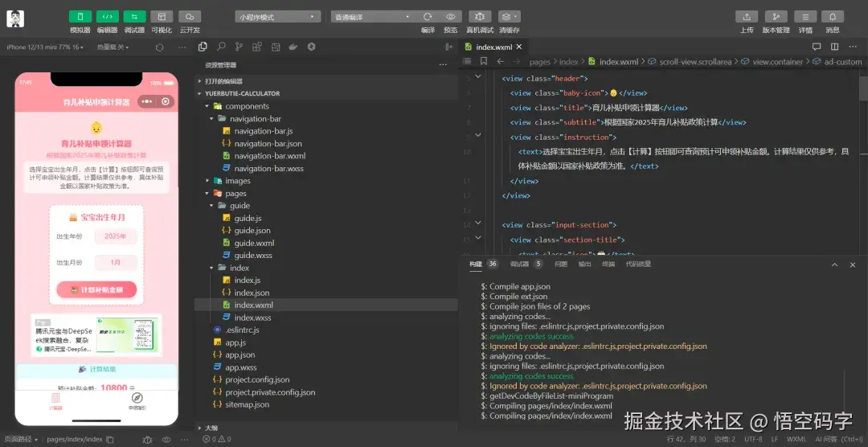Open the 普通编译 compile mode dropdown
868x447 pixels.
[x=373, y=17]
